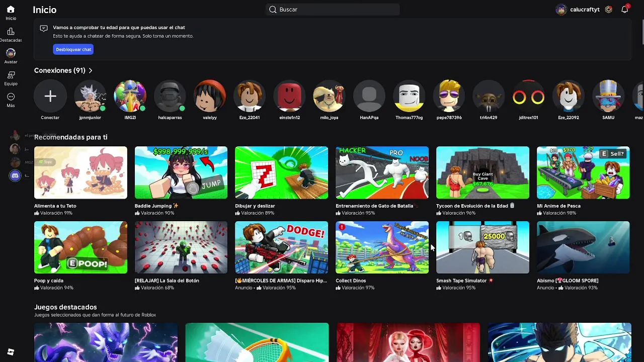Screen dimensions: 644x362
Task: Open Destacadas charts in sidebar
Action: [11, 35]
